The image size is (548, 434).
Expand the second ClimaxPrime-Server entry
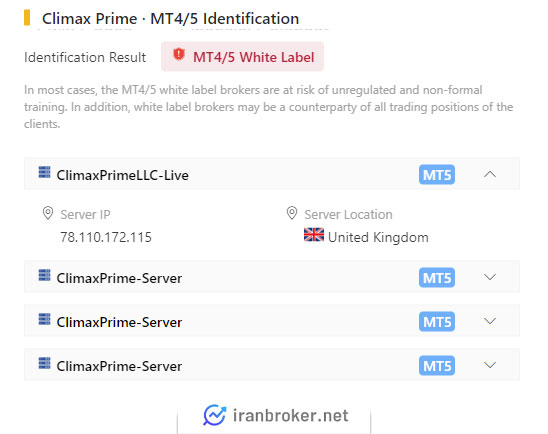490,321
